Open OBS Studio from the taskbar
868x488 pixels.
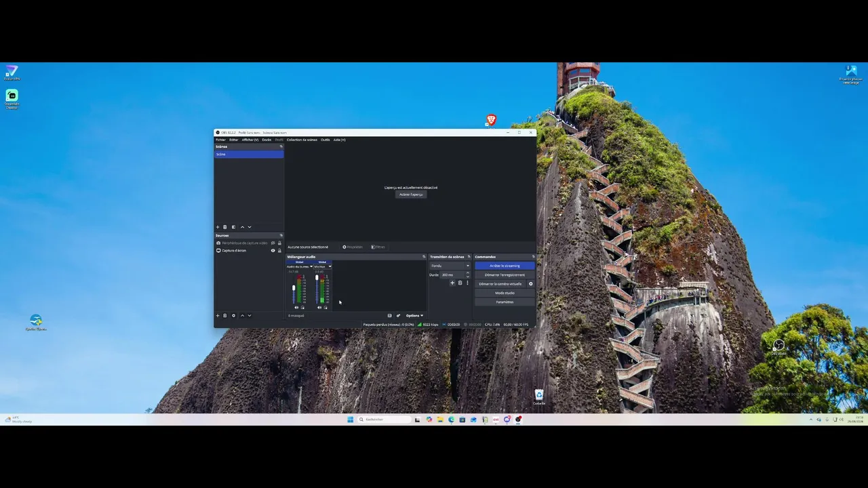coord(518,420)
